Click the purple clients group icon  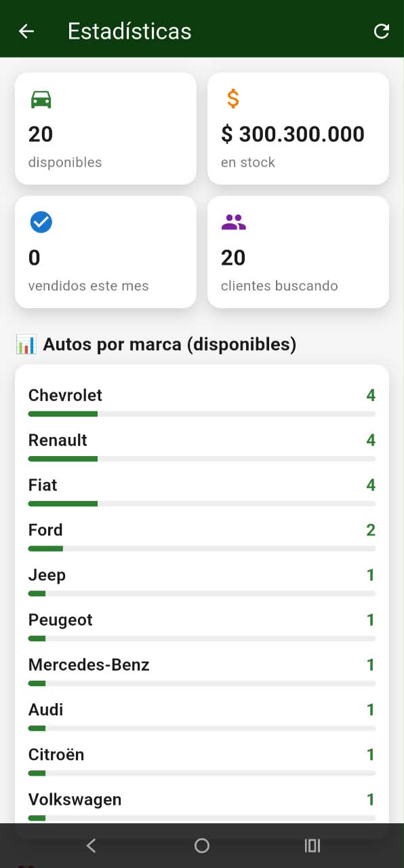(x=234, y=222)
